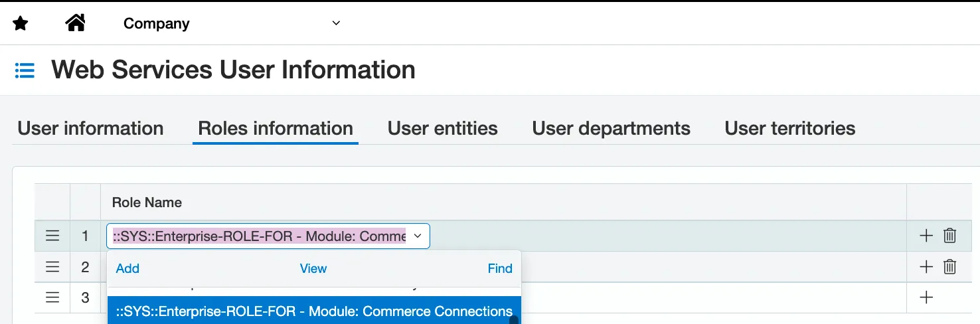Switch to User information tab

pos(90,128)
